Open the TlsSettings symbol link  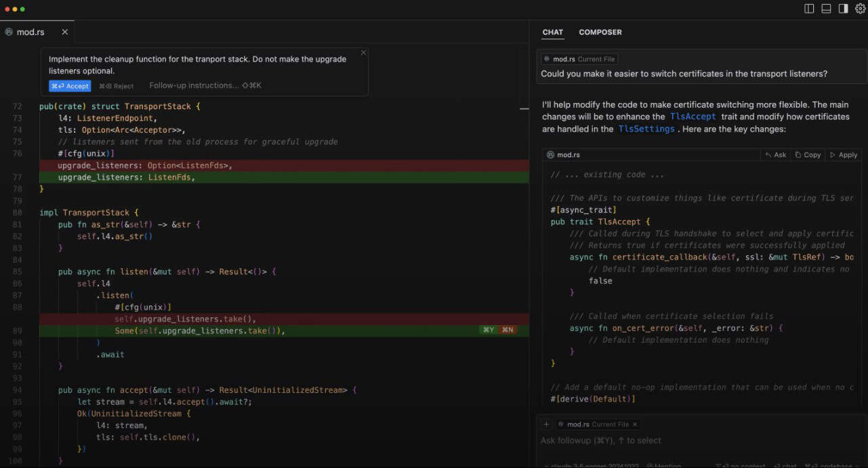point(646,129)
